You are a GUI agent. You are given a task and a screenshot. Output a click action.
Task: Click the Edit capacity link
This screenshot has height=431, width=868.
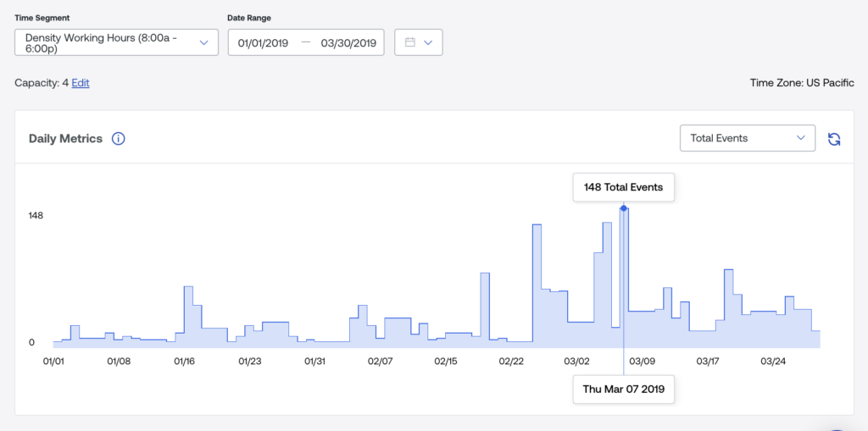click(x=81, y=83)
